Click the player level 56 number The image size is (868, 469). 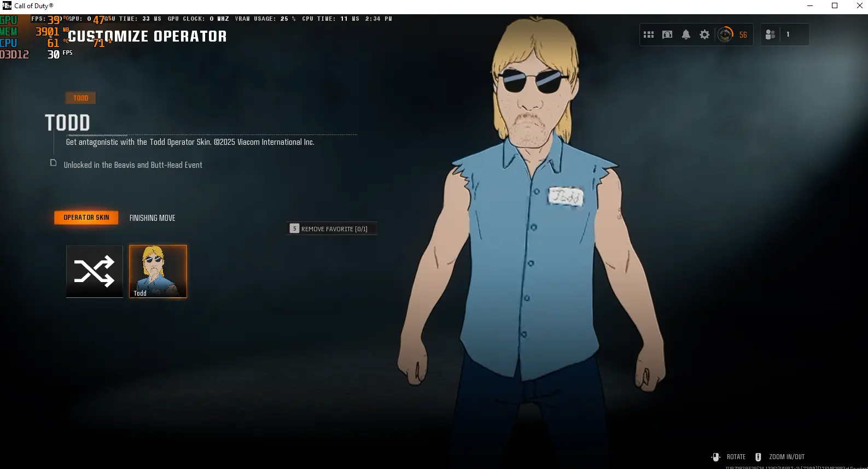pyautogui.click(x=743, y=34)
